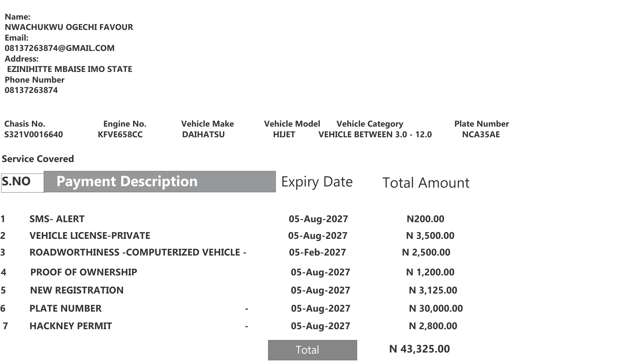Viewport: 644px width, 362px height.
Task: Click the Expiry Date column heading
Action: (317, 182)
